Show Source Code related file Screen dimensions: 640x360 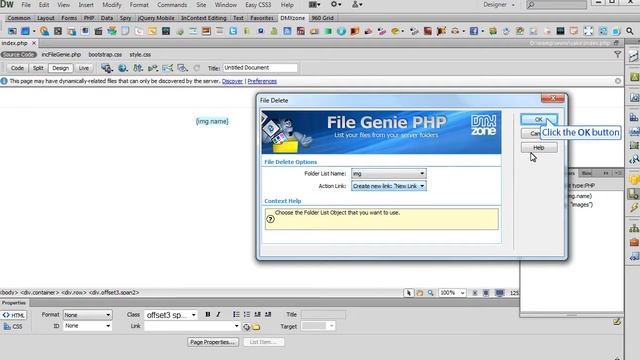pyautogui.click(x=18, y=54)
